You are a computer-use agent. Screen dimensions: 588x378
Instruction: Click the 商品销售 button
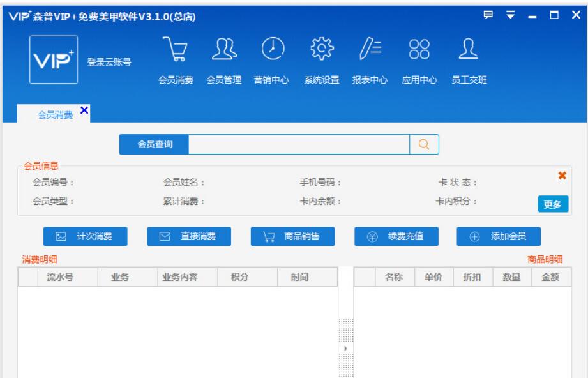pyautogui.click(x=292, y=236)
